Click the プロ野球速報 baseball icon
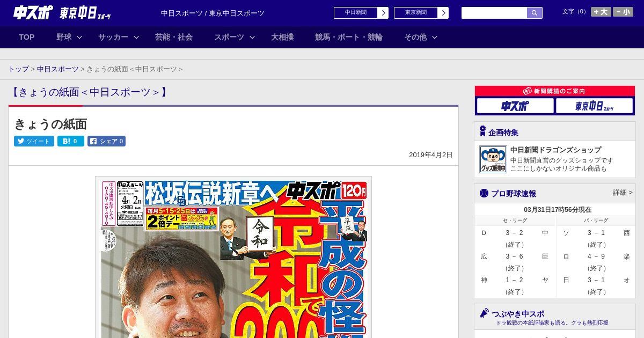 484,193
